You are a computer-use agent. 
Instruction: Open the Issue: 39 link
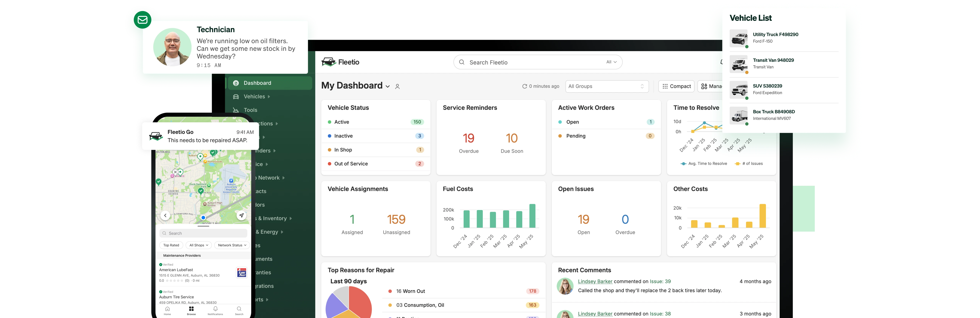click(660, 281)
